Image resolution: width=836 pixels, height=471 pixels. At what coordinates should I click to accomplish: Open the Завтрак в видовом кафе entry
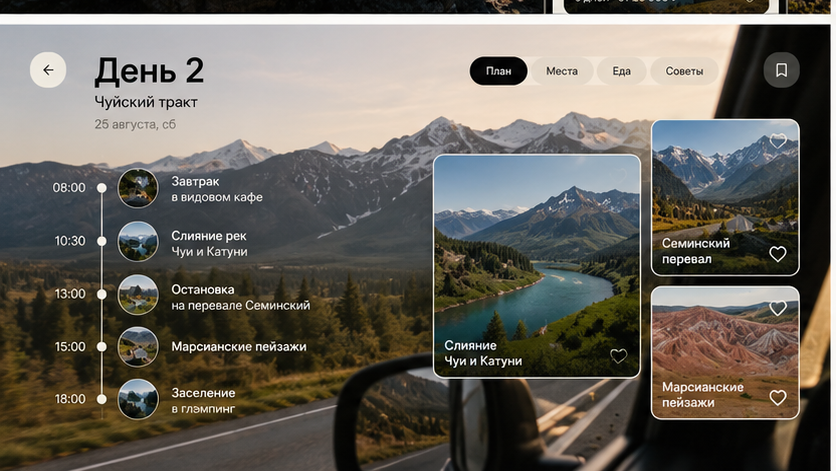point(216,189)
